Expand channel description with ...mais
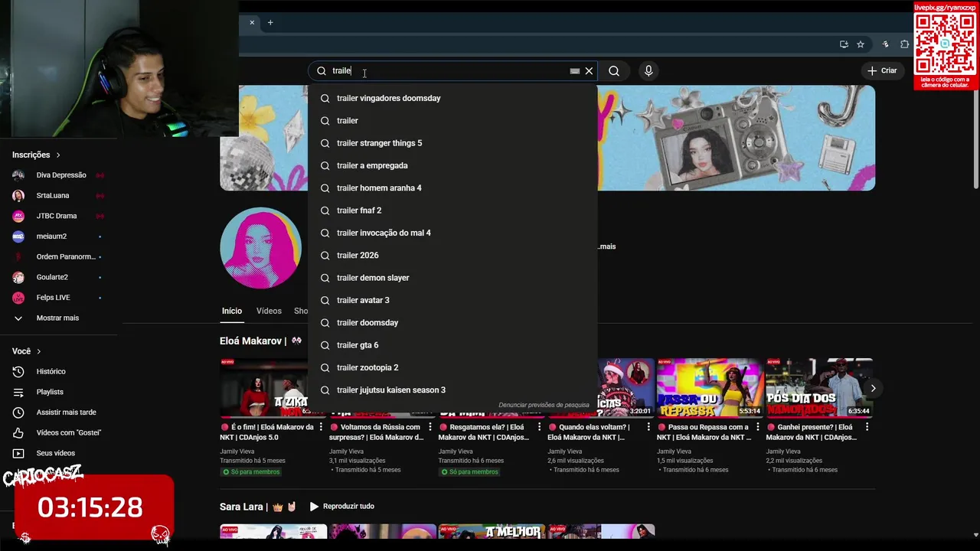Viewport: 980px width, 551px height. click(x=606, y=246)
